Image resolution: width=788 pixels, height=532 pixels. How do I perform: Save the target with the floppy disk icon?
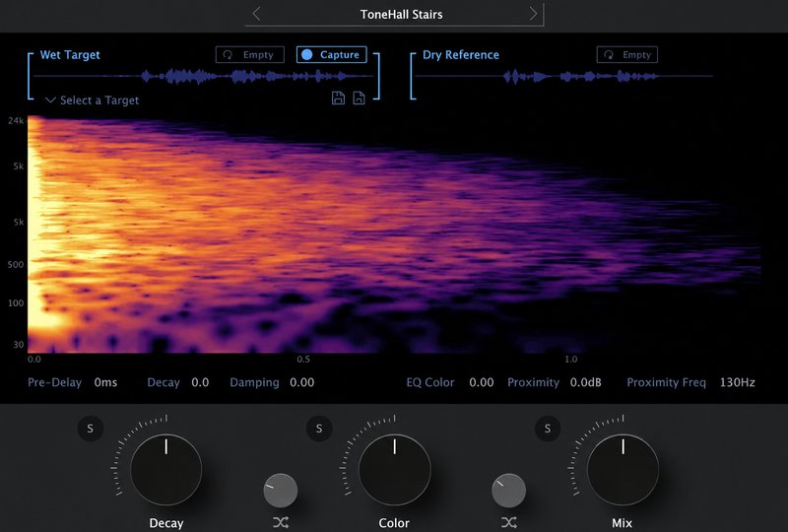pyautogui.click(x=338, y=98)
